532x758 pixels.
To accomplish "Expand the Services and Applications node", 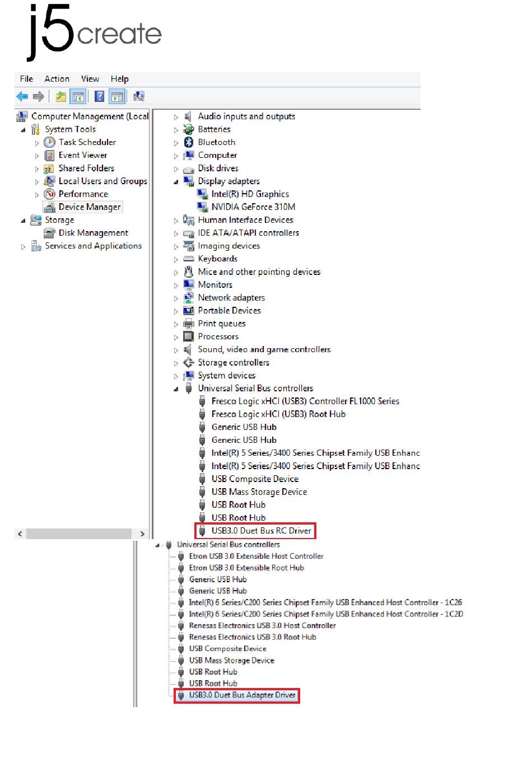I will tap(23, 246).
